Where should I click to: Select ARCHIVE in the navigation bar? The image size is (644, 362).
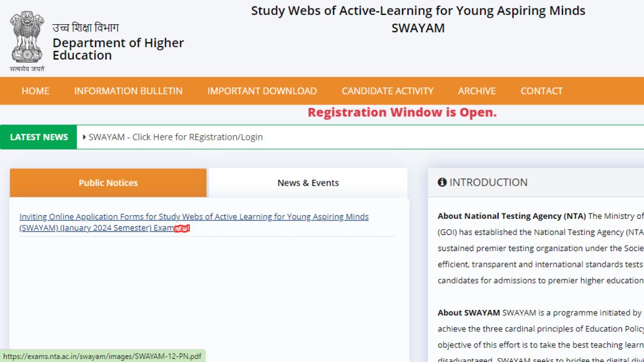(477, 91)
